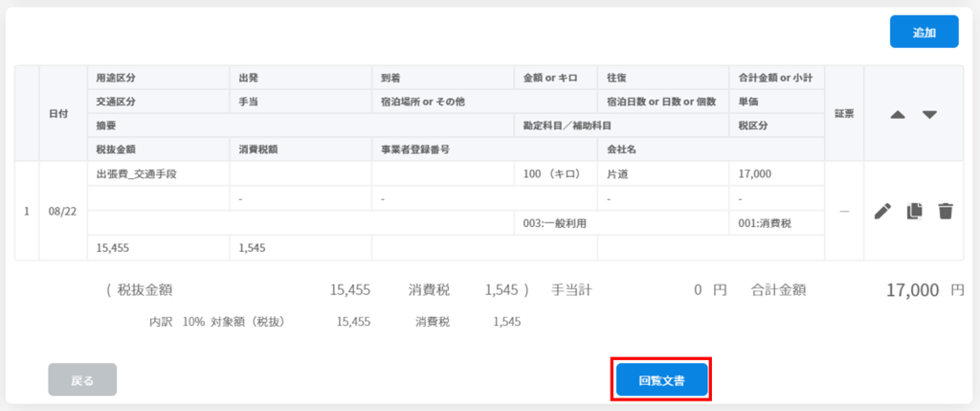This screenshot has width=980, height=411.
Task: Click the gray 戻る button
Action: point(82,379)
